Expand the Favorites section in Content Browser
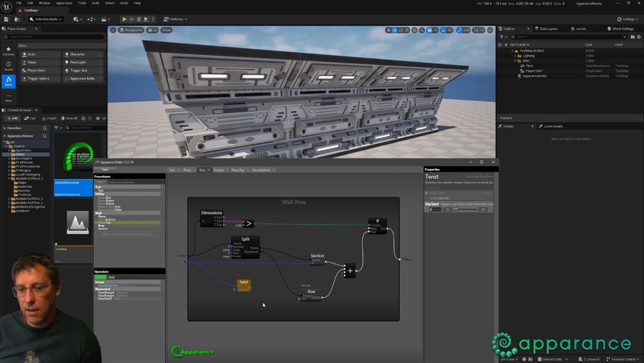The image size is (644, 363). [5, 128]
